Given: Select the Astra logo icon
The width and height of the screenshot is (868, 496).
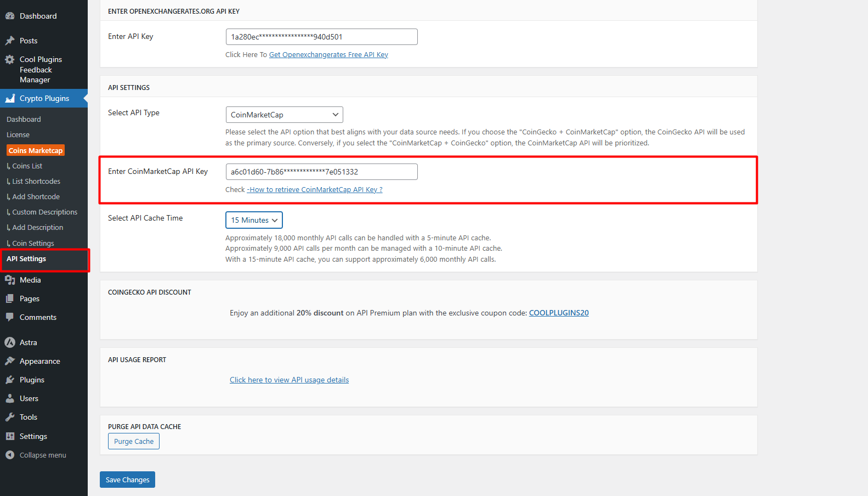Looking at the screenshot, I should coord(10,342).
